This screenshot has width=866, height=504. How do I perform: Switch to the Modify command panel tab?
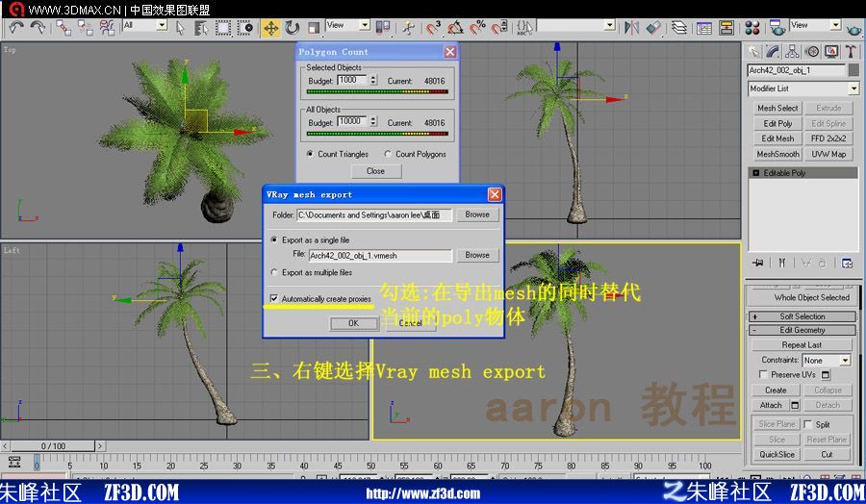pyautogui.click(x=774, y=52)
